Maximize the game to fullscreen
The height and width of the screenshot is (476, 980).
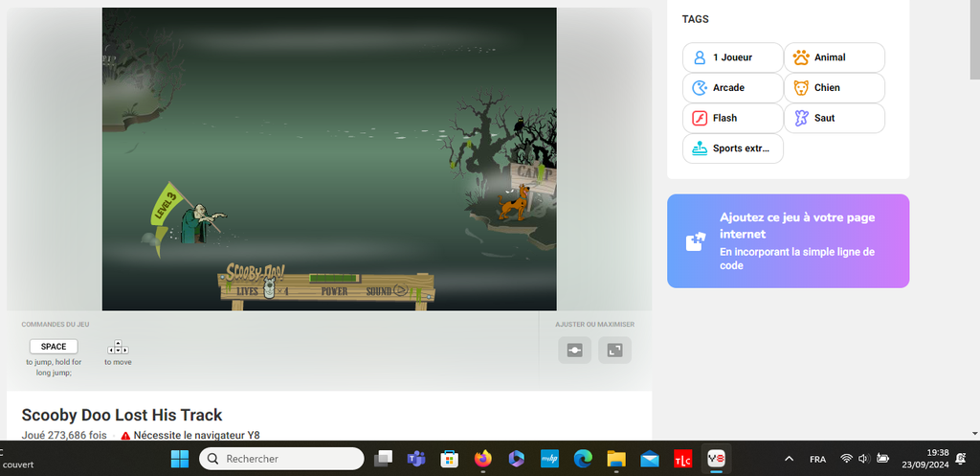pos(614,351)
